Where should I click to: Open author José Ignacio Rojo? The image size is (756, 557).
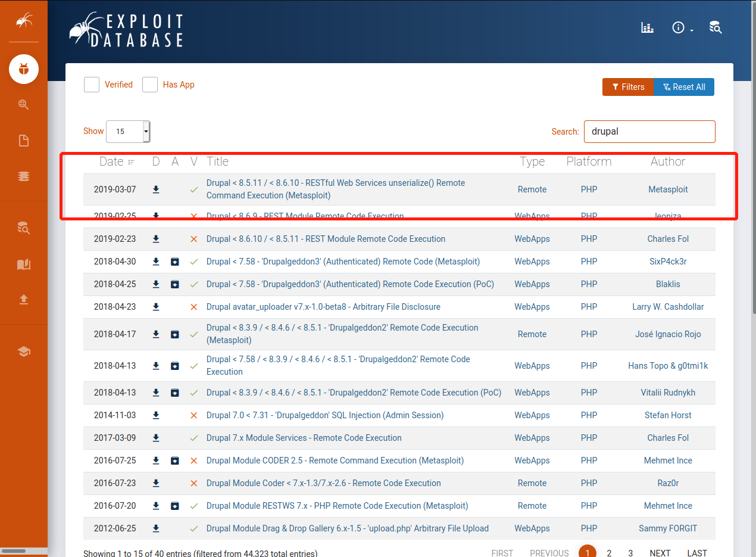pos(668,334)
